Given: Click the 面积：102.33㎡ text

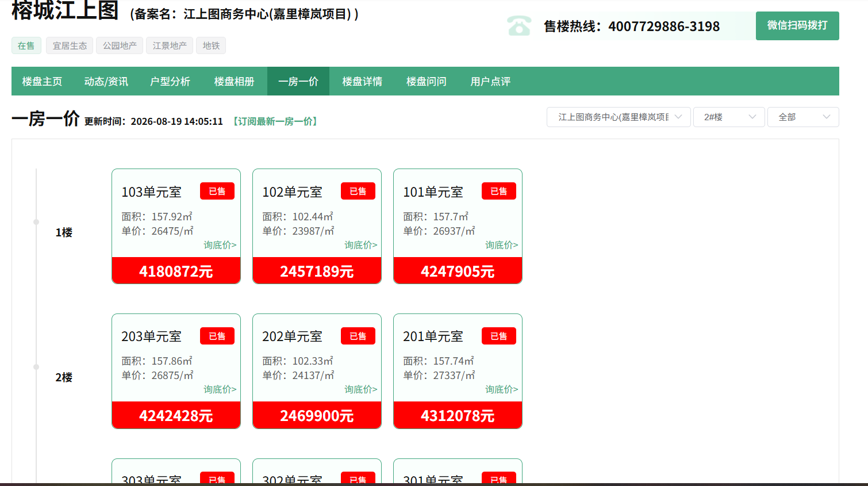Looking at the screenshot, I should 298,361.
